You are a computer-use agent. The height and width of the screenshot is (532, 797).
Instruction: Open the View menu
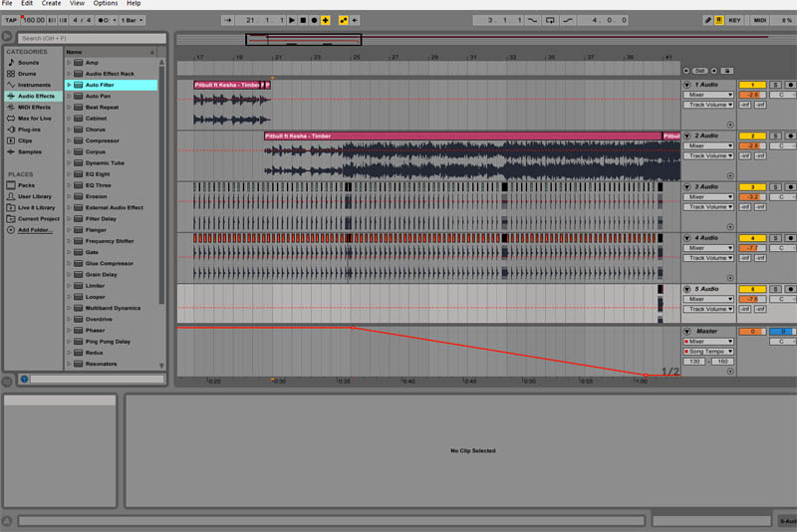pos(78,3)
